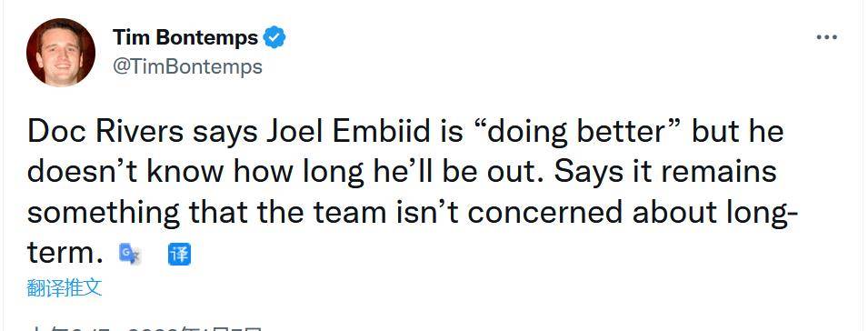Click the blue verified checkmark badge
Viewport: 868px width, 331px height.
(x=274, y=37)
